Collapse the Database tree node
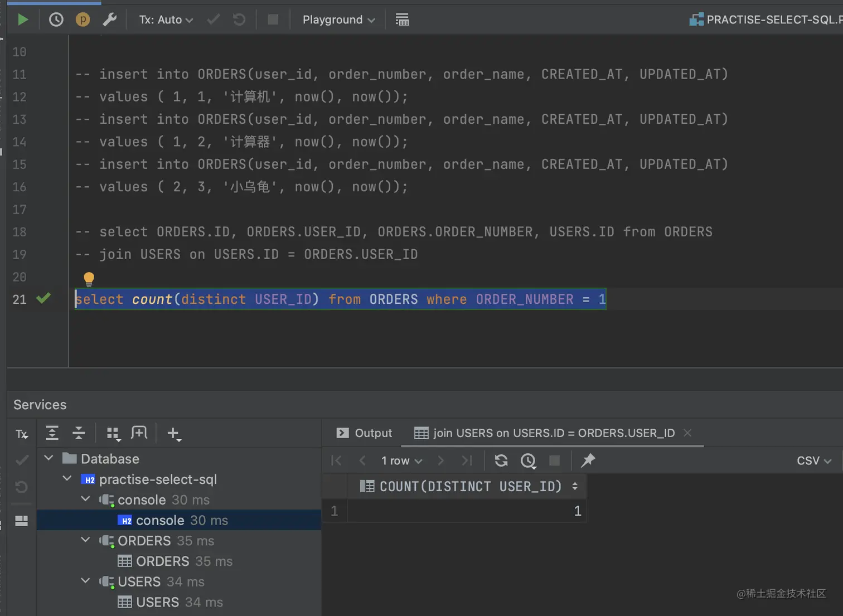This screenshot has height=616, width=843. click(49, 458)
